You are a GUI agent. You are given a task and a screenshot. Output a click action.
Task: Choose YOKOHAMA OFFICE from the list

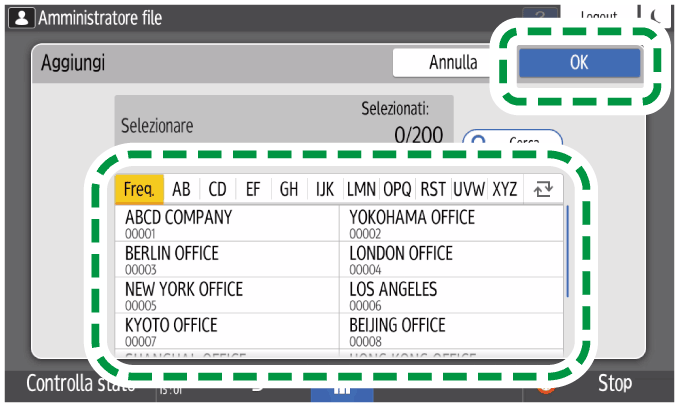(x=452, y=223)
